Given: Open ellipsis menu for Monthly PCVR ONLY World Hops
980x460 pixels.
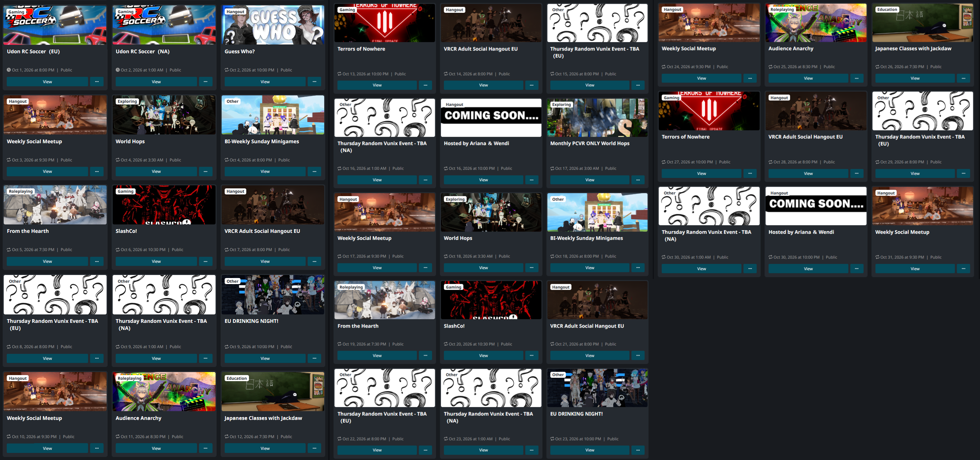Looking at the screenshot, I should click(638, 180).
